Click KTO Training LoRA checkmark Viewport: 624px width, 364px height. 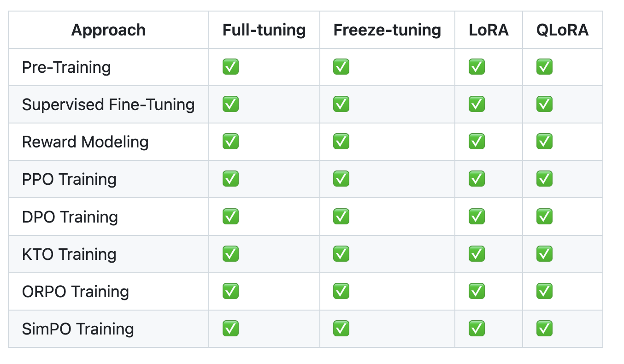coord(477,254)
